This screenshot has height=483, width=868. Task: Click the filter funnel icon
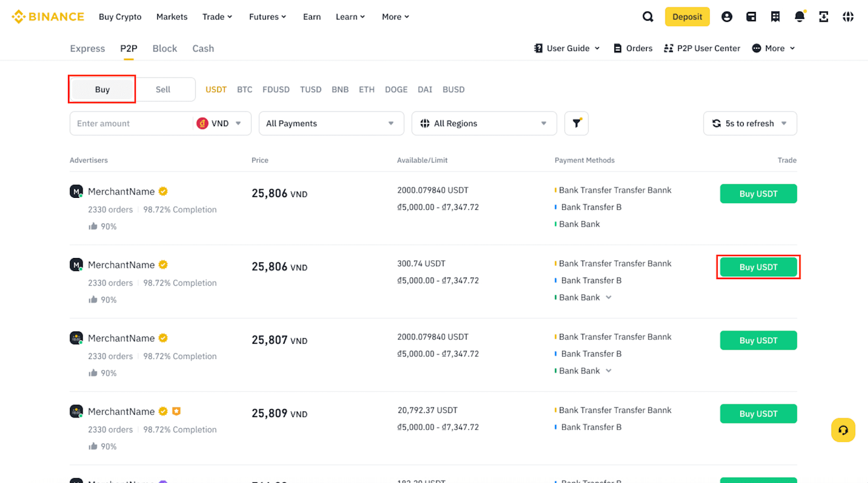pyautogui.click(x=576, y=124)
